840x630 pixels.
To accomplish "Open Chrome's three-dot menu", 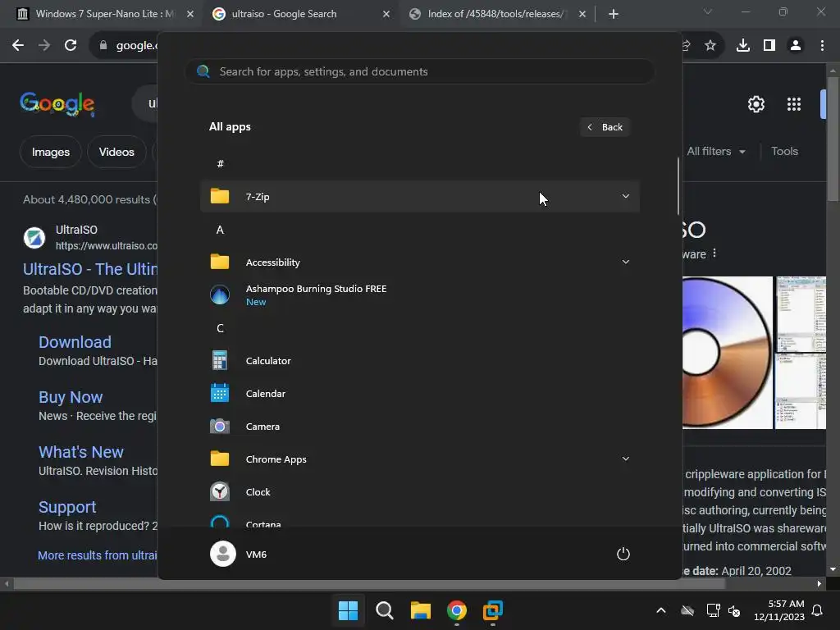I will click(822, 46).
